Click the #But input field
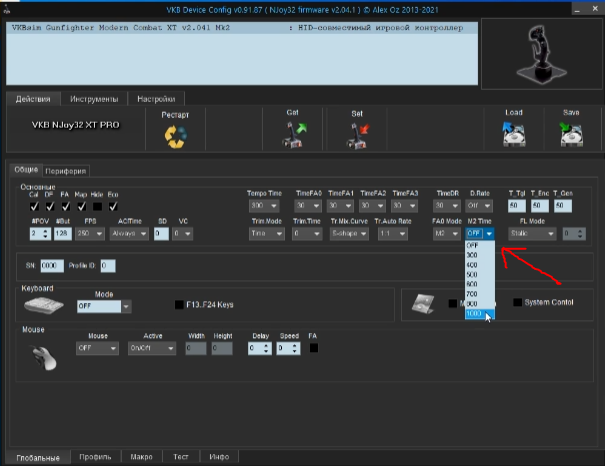This screenshot has width=605, height=466. click(63, 233)
